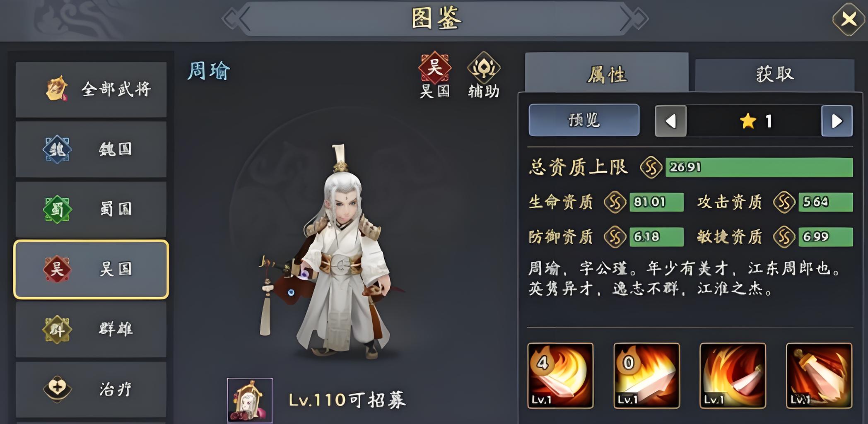Viewport: 868px width, 424px height.
Task: Switch to the 获取 tab
Action: click(774, 75)
